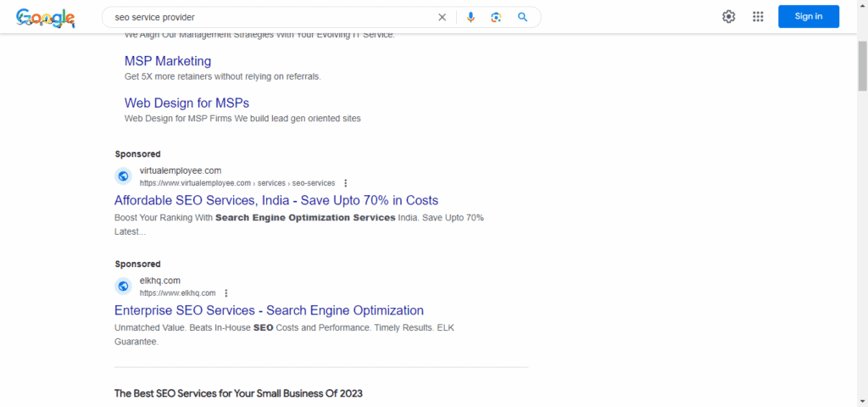Image resolution: width=868 pixels, height=407 pixels.
Task: Open the Google logo homepage
Action: tap(46, 17)
